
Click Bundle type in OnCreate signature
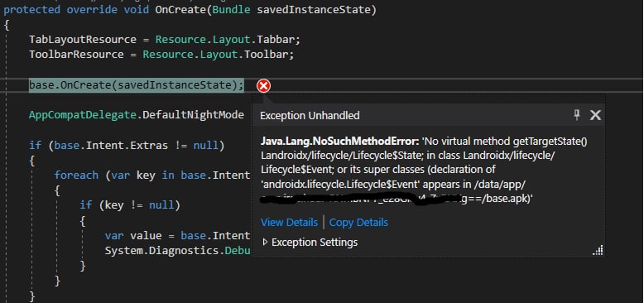click(x=231, y=9)
